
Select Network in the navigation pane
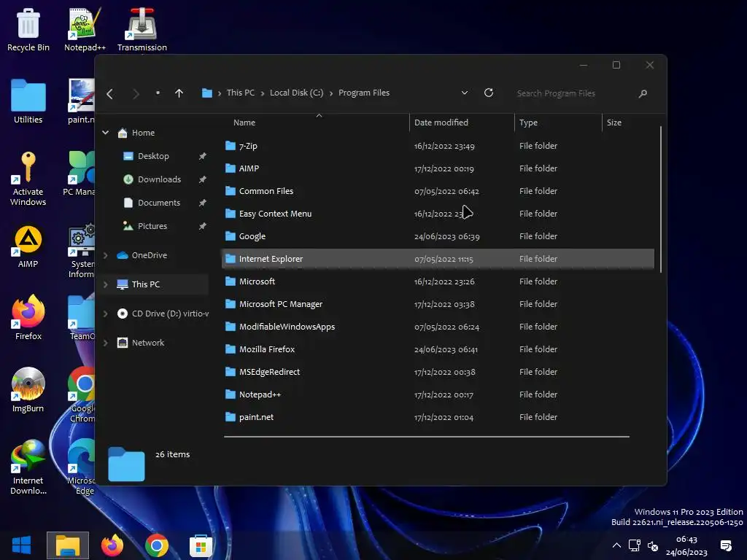click(x=147, y=343)
